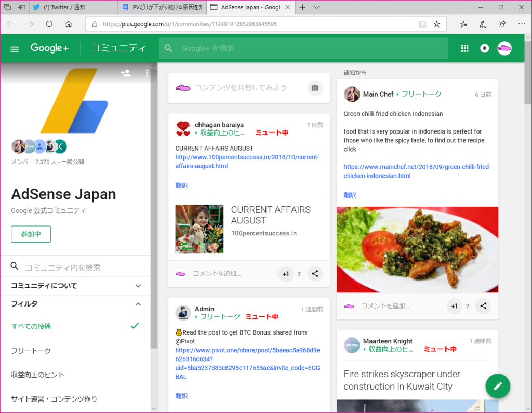This screenshot has width=532, height=413.
Task: Open the 100percentsuccess.in current-affairs link
Action: click(247, 162)
